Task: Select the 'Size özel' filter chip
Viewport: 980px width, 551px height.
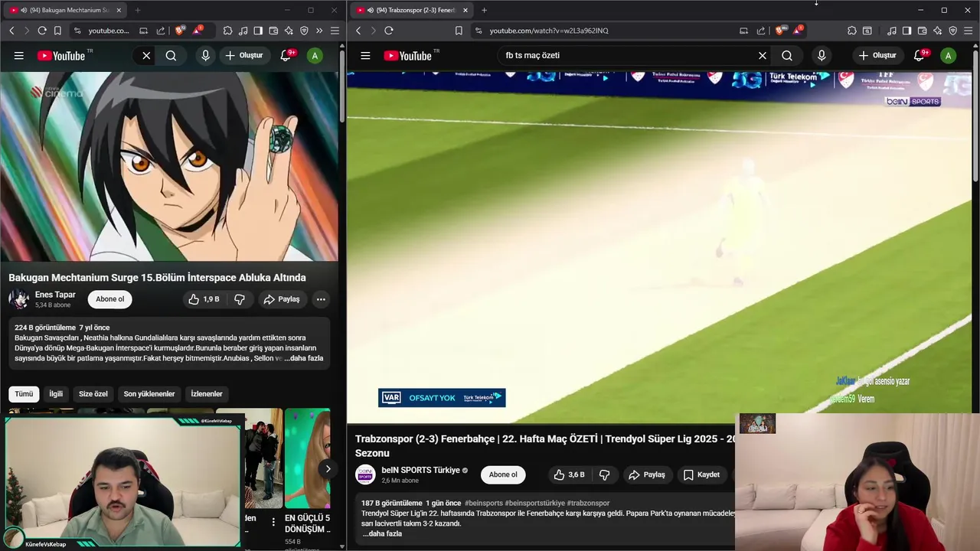Action: [93, 394]
